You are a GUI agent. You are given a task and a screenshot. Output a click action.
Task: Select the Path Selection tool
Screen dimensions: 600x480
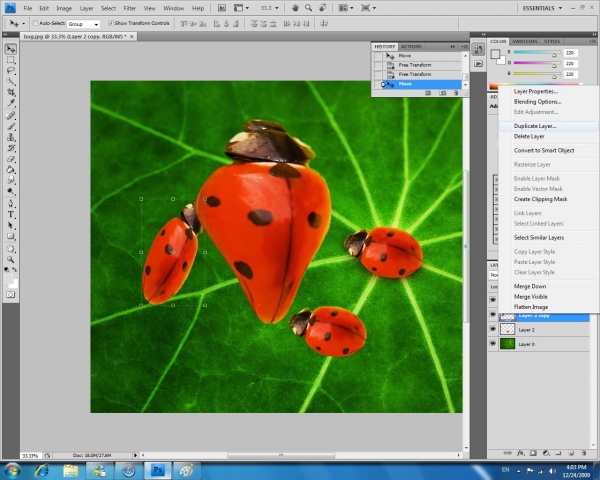click(x=11, y=225)
